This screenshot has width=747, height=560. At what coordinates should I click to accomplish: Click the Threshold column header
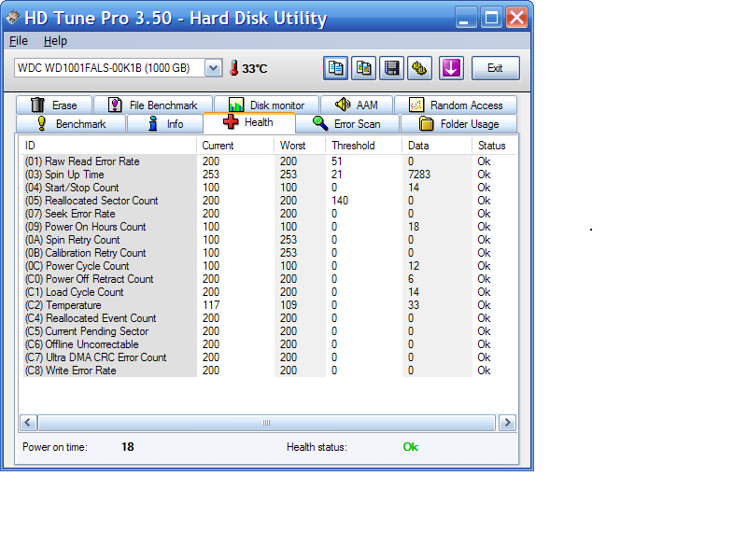[353, 146]
